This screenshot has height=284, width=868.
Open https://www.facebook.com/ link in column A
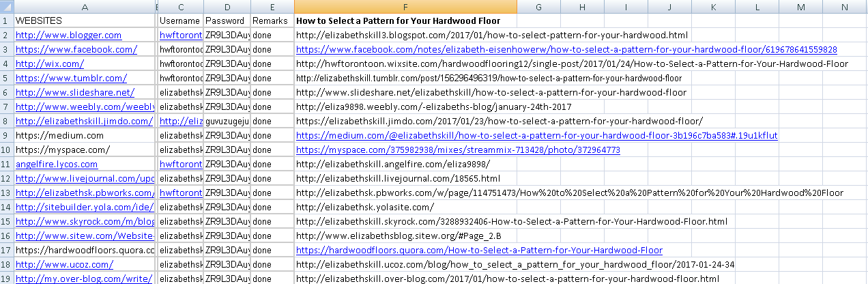[76, 49]
